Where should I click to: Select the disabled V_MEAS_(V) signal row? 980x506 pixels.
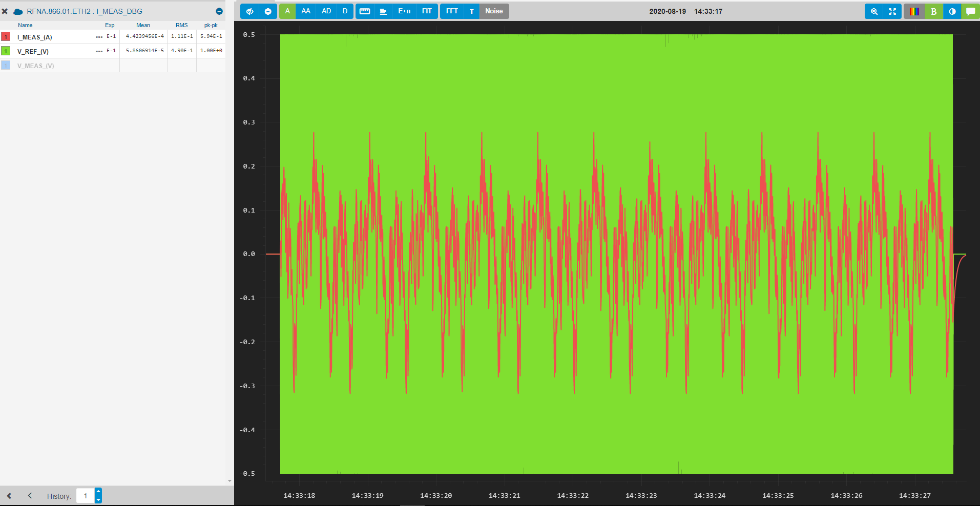pyautogui.click(x=113, y=66)
